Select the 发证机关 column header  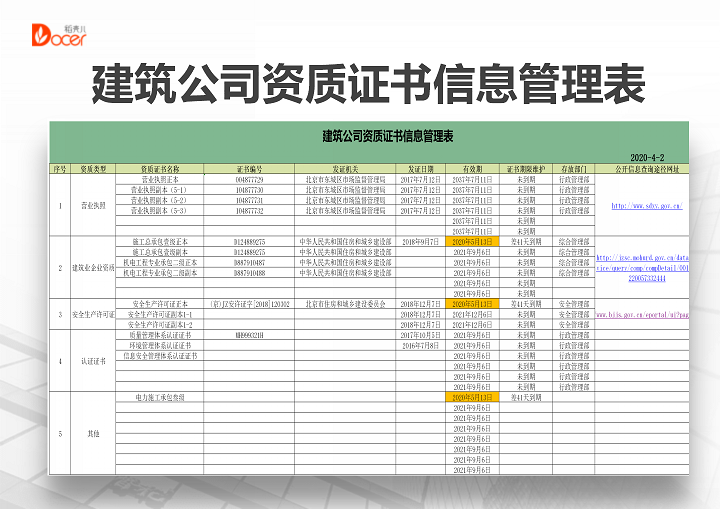pyautogui.click(x=345, y=169)
